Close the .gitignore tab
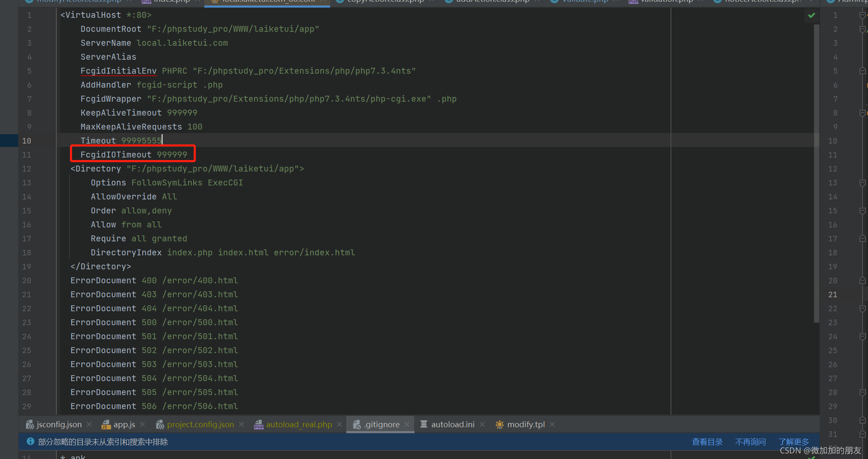Screen dimensions: 868x459 (407, 424)
